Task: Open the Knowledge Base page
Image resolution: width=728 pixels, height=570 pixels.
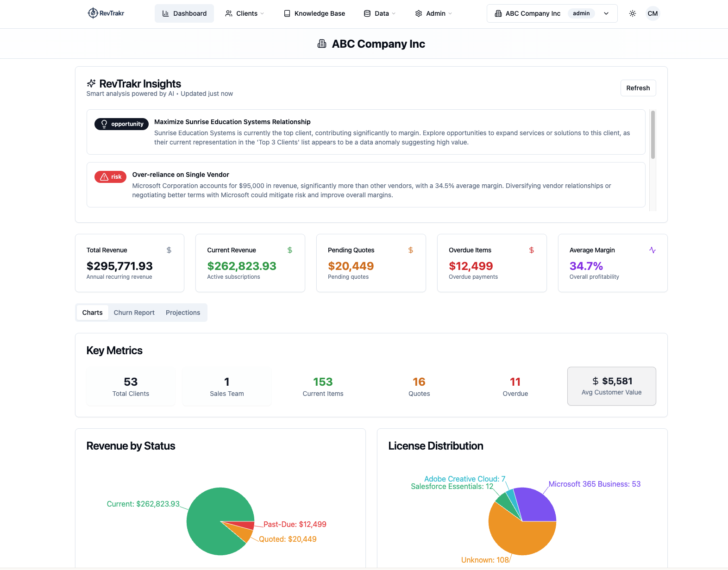Action: (314, 13)
